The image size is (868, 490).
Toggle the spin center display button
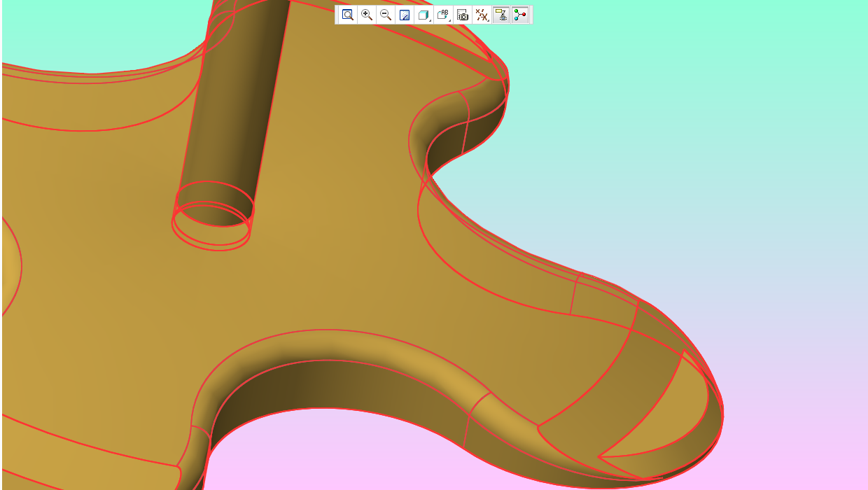coord(520,15)
